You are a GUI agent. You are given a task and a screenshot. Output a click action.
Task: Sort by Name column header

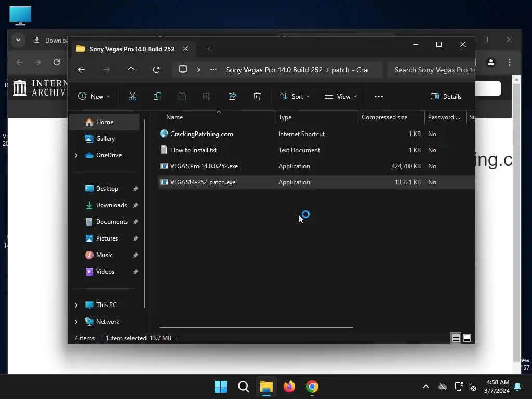(217, 117)
